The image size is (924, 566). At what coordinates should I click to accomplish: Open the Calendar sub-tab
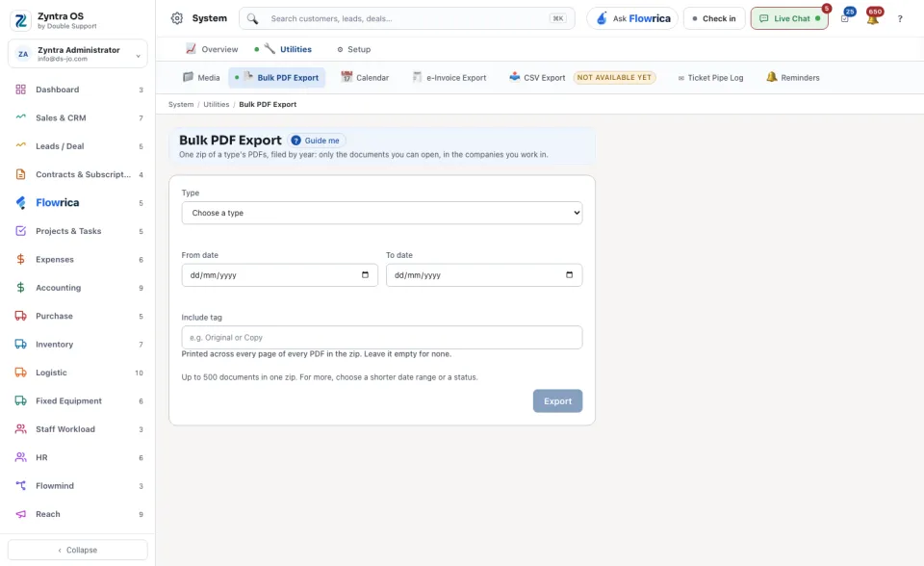(x=365, y=77)
